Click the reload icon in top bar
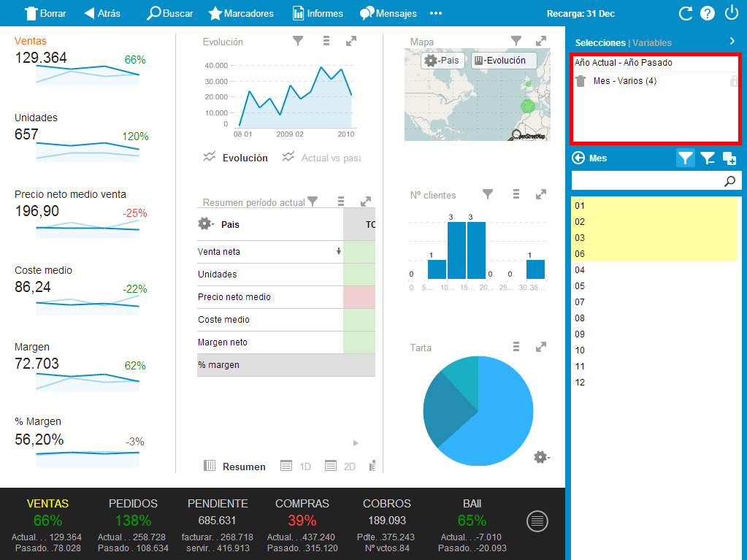 click(x=685, y=13)
